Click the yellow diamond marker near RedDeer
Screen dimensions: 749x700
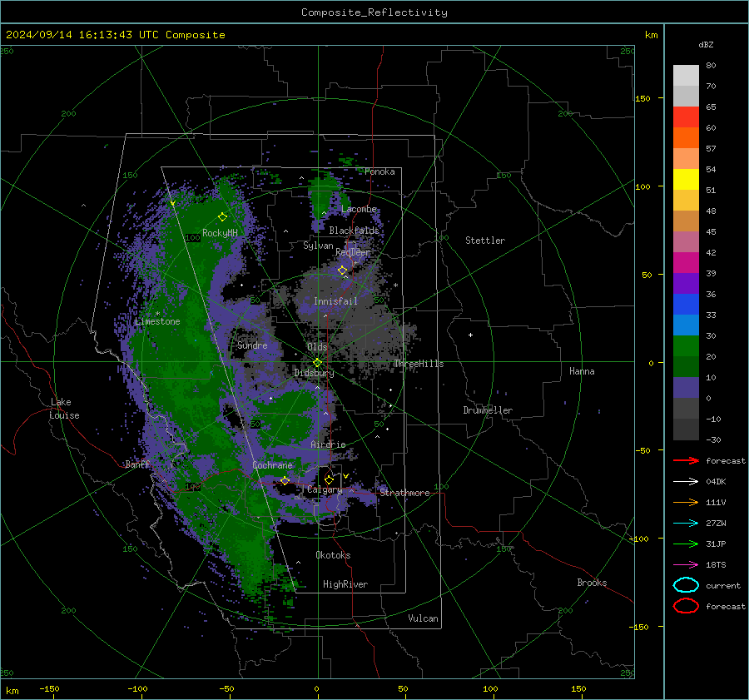pyautogui.click(x=343, y=271)
